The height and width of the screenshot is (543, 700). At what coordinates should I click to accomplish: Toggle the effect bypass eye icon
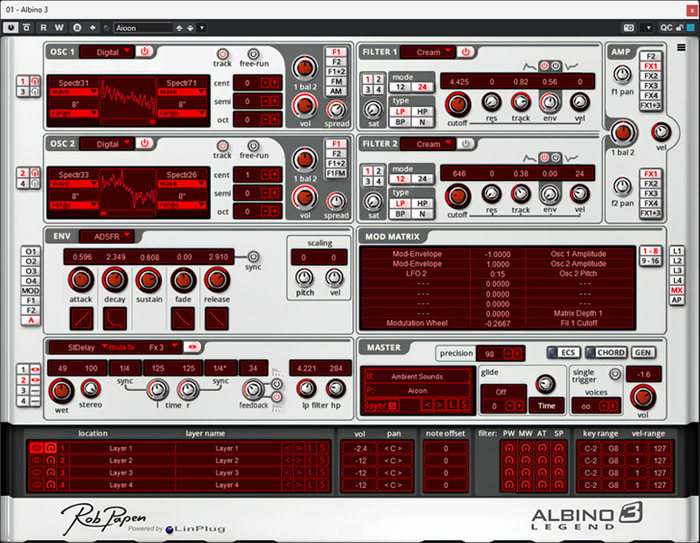pos(190,347)
